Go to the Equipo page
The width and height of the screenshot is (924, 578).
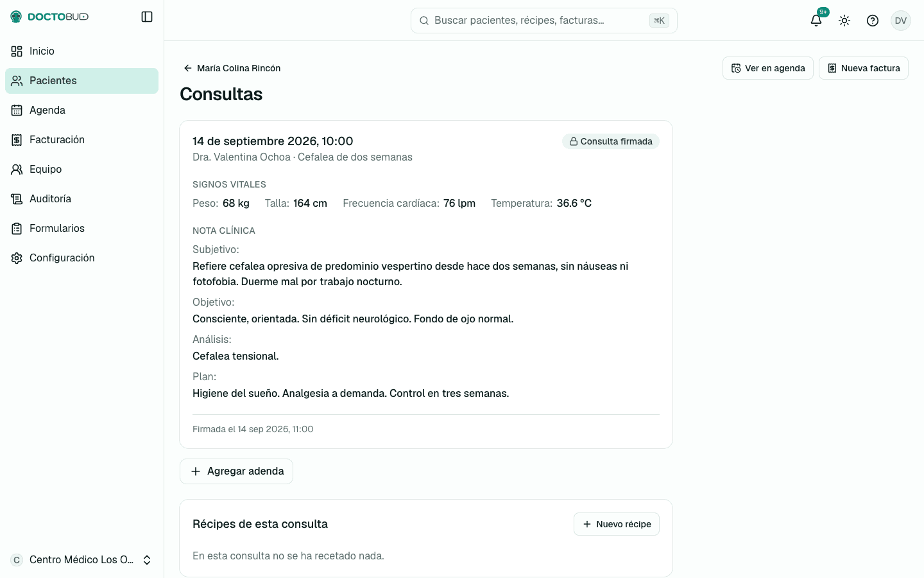point(81,170)
